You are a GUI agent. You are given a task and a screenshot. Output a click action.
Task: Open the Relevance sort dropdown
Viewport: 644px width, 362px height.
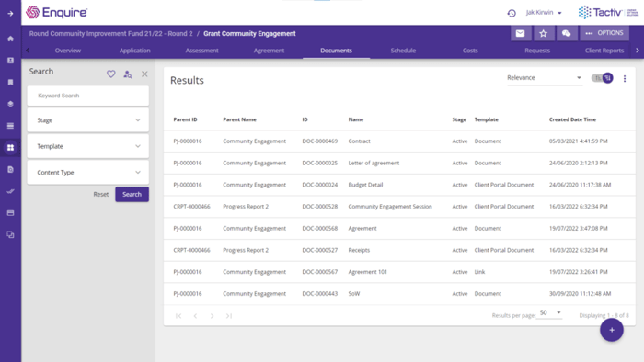545,78
